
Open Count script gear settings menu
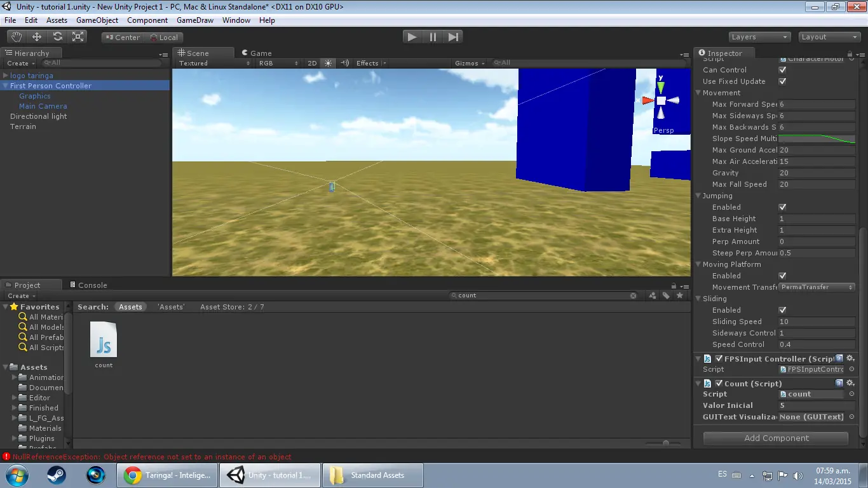(x=850, y=383)
